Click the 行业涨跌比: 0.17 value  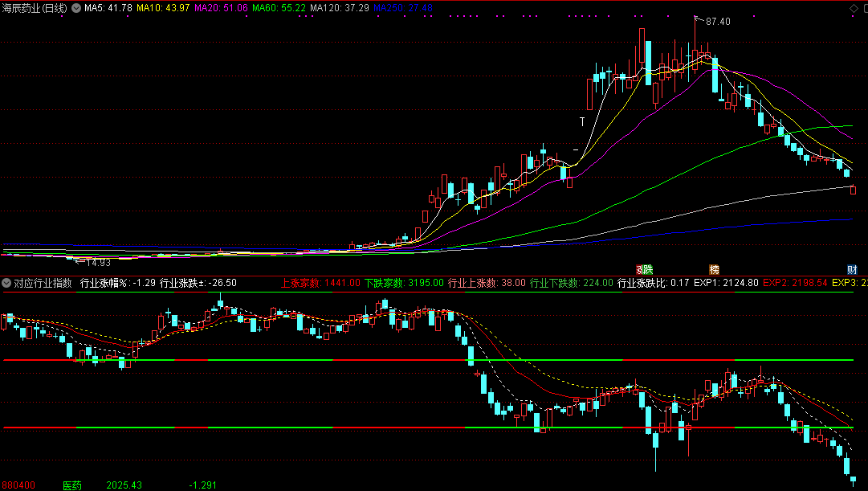click(654, 283)
